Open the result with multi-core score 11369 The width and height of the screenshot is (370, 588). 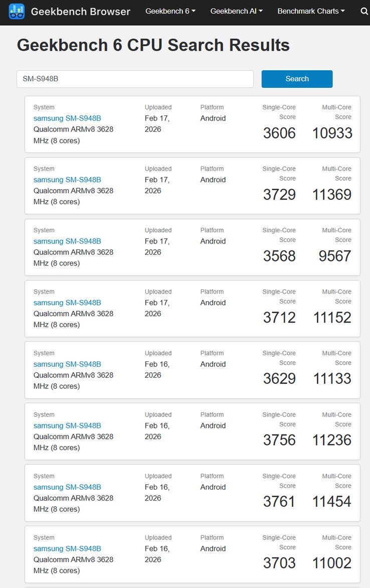coord(67,180)
